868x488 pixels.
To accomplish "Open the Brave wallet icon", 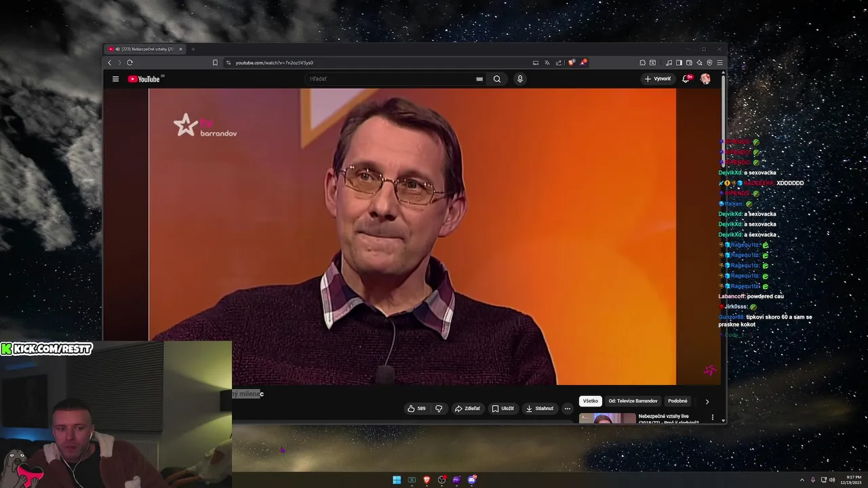I will (689, 62).
